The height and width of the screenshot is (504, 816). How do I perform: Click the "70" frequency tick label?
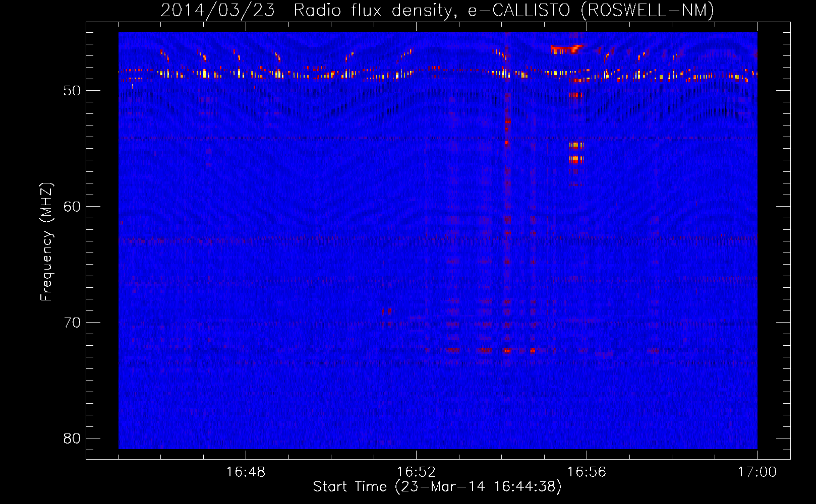click(72, 323)
